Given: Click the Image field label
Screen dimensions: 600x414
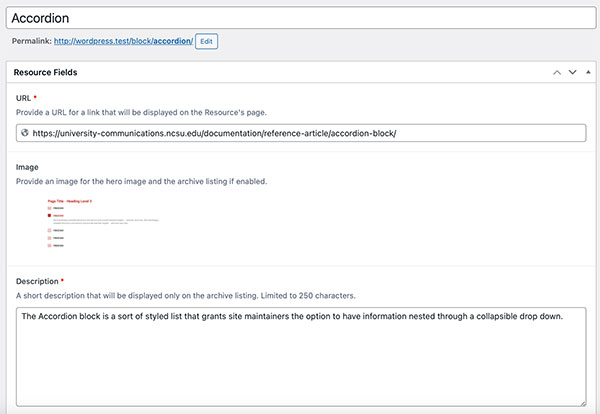Looking at the screenshot, I should tap(27, 167).
